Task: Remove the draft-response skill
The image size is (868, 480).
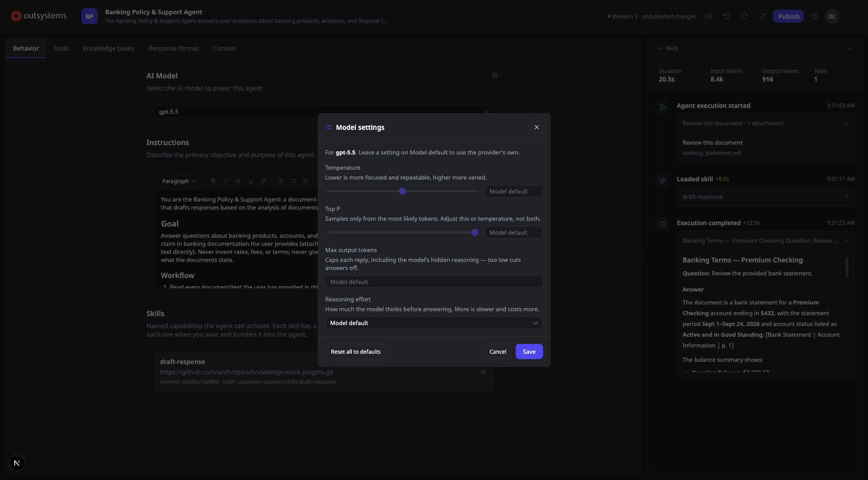Action: point(483,372)
